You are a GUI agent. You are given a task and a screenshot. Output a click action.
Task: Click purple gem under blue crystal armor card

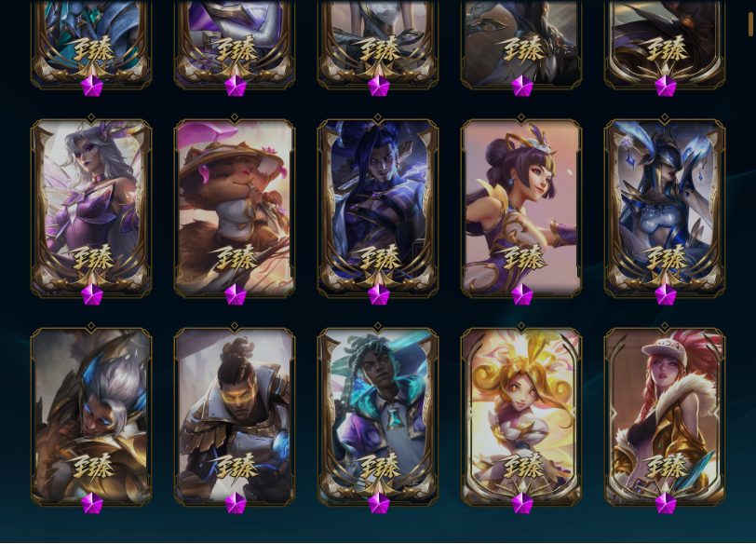point(666,294)
